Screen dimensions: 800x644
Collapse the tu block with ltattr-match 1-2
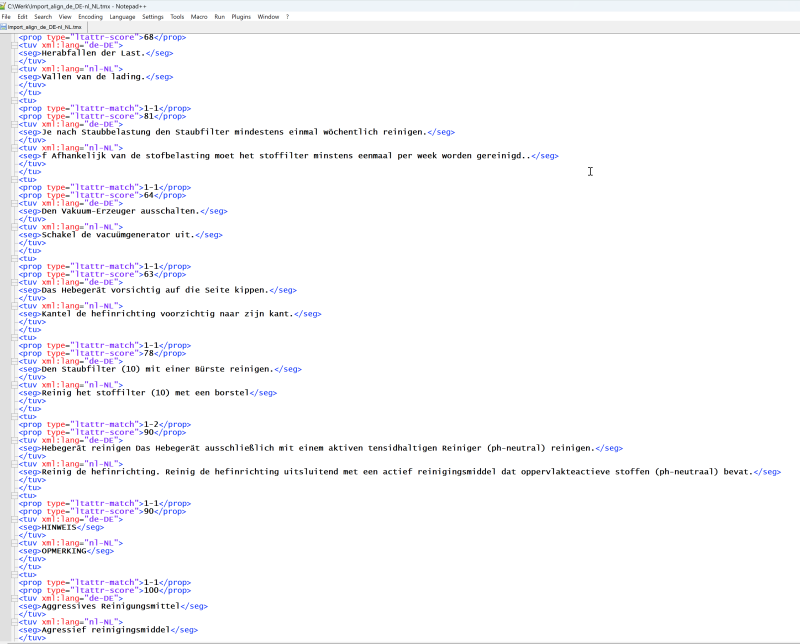coord(15,417)
